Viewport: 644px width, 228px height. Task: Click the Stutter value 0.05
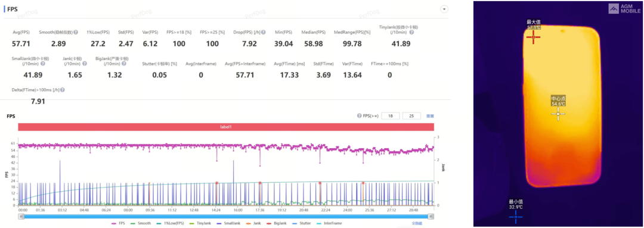[160, 75]
